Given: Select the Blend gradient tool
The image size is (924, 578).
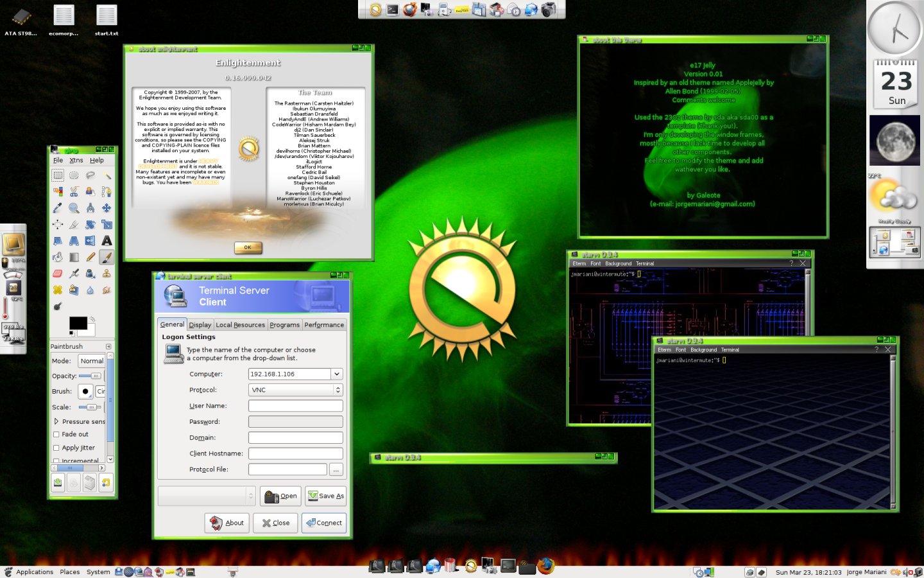Looking at the screenshot, I should tap(74, 257).
